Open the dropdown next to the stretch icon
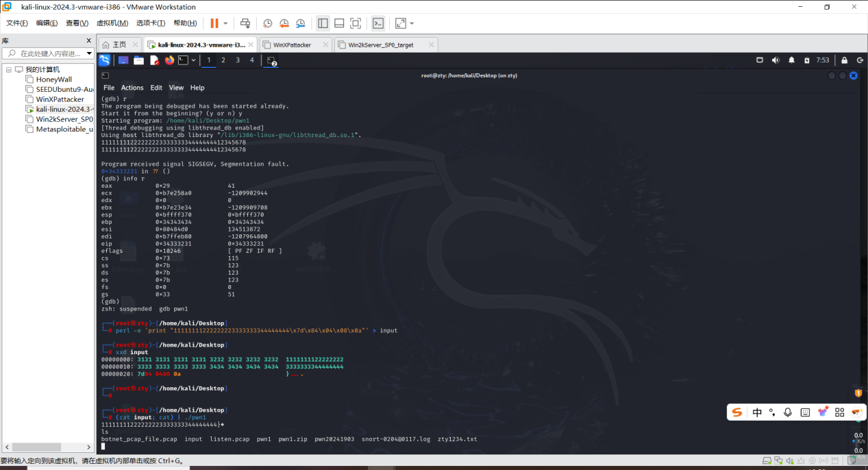 (412, 23)
